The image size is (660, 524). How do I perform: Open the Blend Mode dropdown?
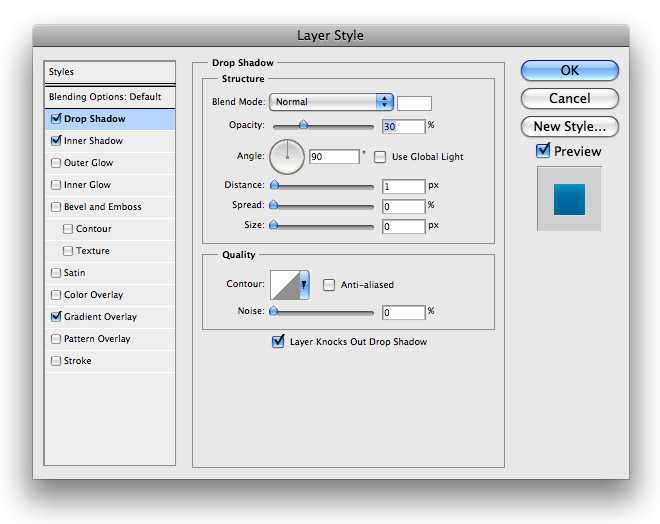coord(331,102)
